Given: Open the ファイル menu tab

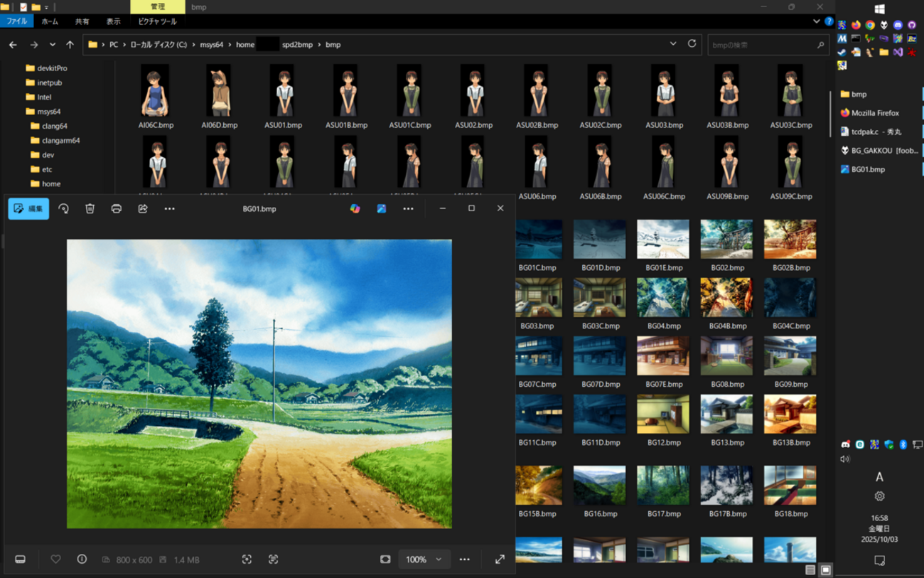Looking at the screenshot, I should click(x=16, y=21).
